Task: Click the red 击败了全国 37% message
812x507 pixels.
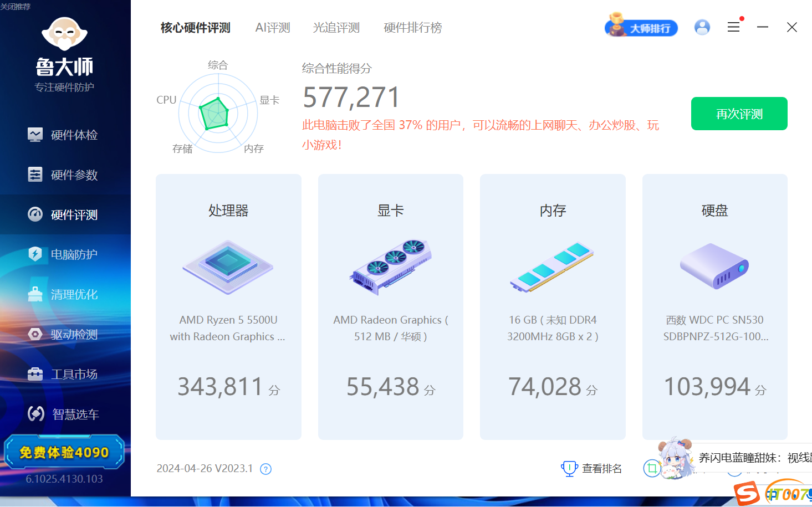Action: [x=480, y=135]
